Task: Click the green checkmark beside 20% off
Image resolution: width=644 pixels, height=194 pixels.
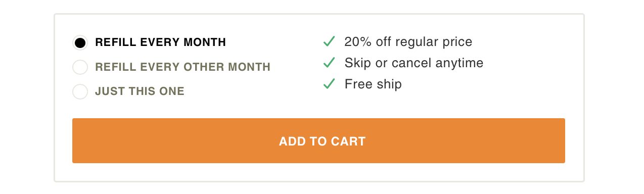Action: coord(329,41)
